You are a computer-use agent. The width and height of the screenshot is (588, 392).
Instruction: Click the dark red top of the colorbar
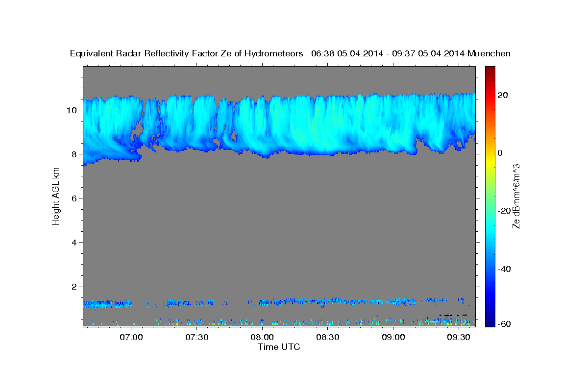pos(490,69)
